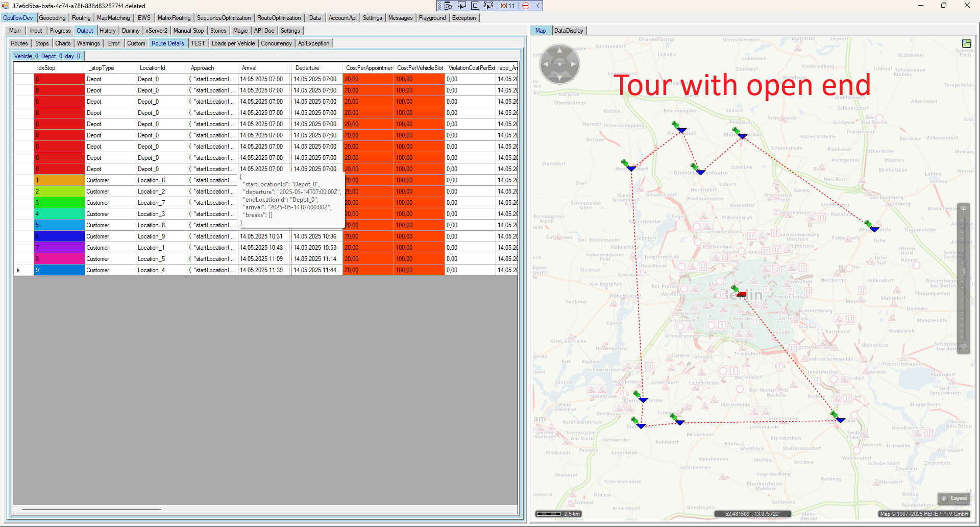Open the Live Visual Tree debug icon
This screenshot has width=980, height=527.
tap(448, 6)
